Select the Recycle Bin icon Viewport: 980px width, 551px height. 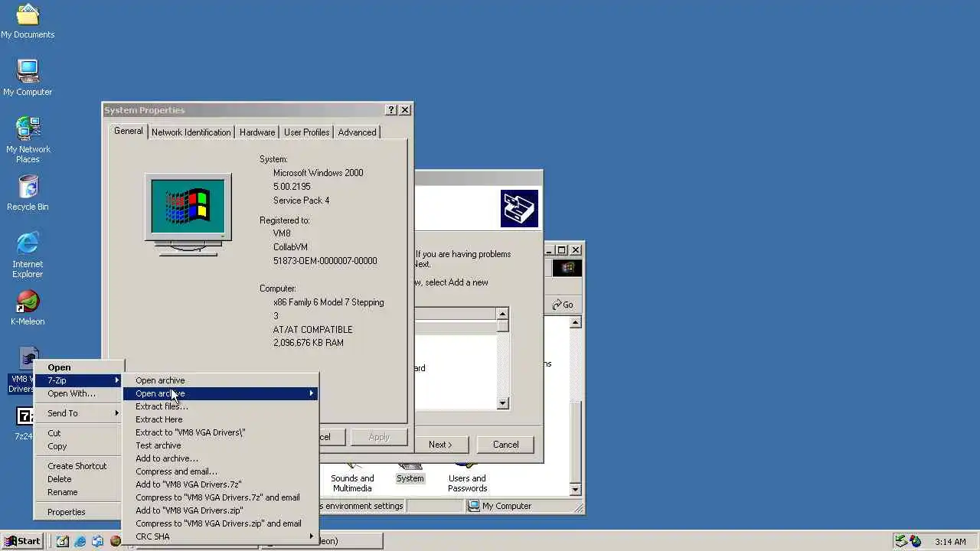point(28,193)
